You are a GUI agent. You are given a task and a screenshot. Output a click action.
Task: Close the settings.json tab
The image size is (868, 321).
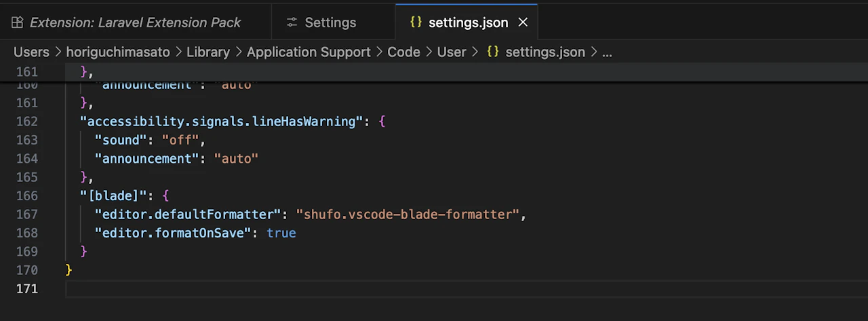pos(523,22)
